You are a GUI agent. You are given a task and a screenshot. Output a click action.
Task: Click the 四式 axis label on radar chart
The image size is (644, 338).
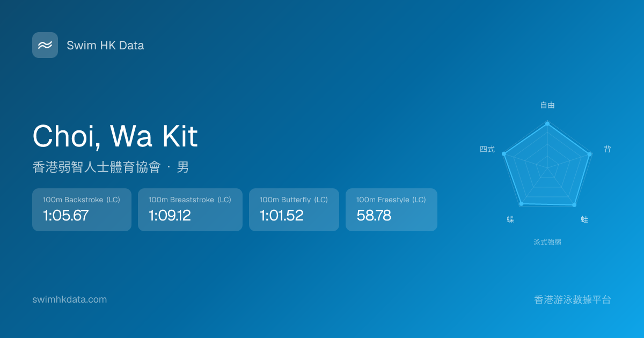click(x=487, y=149)
